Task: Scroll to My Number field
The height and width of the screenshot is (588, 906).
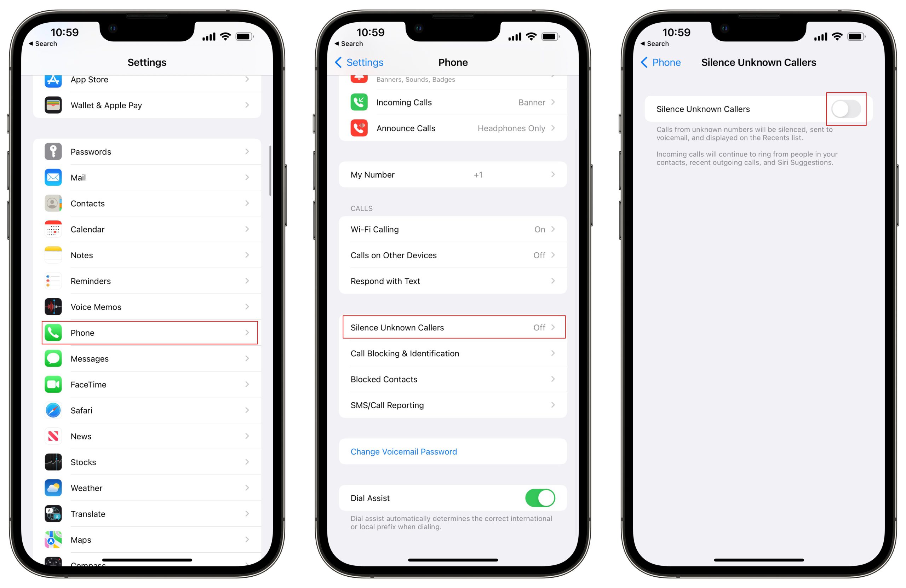Action: coord(453,175)
